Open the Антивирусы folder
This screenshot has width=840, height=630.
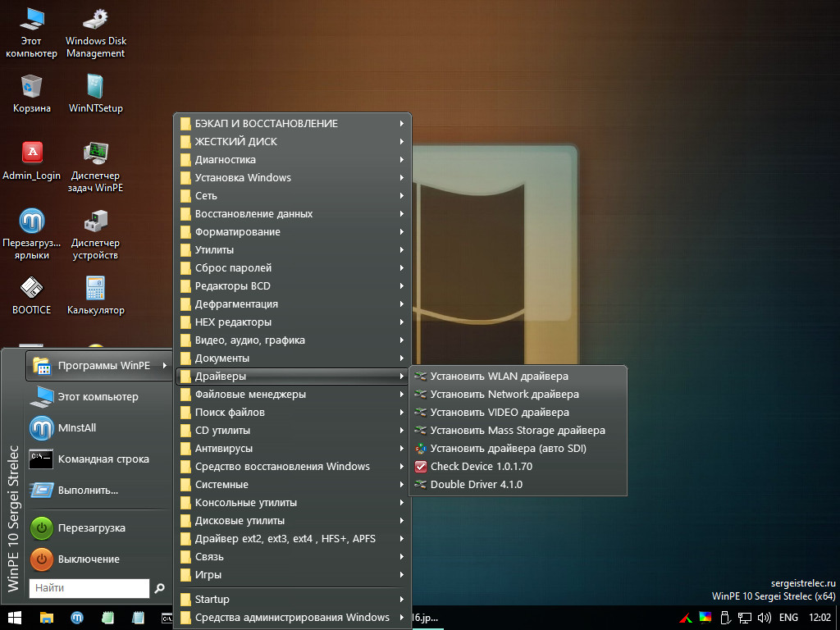293,449
